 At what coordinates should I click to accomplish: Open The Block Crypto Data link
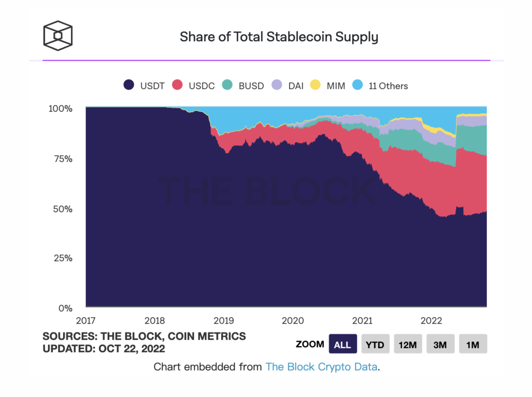pyautogui.click(x=321, y=367)
